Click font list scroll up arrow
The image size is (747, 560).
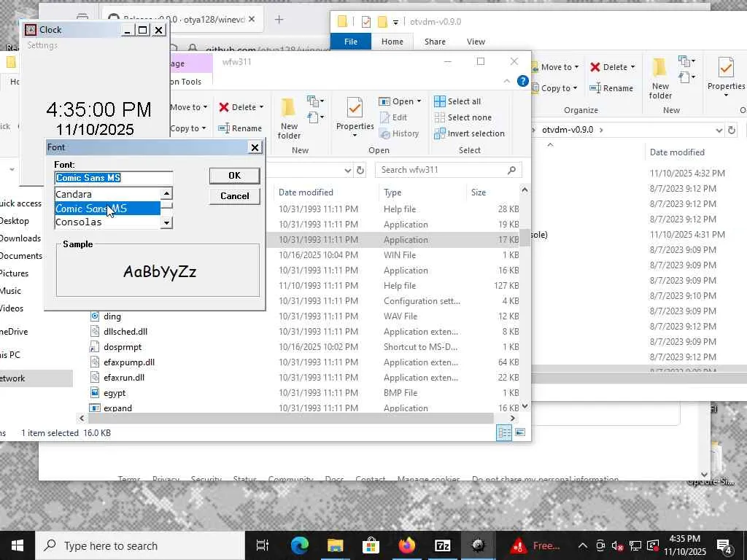[x=166, y=193]
